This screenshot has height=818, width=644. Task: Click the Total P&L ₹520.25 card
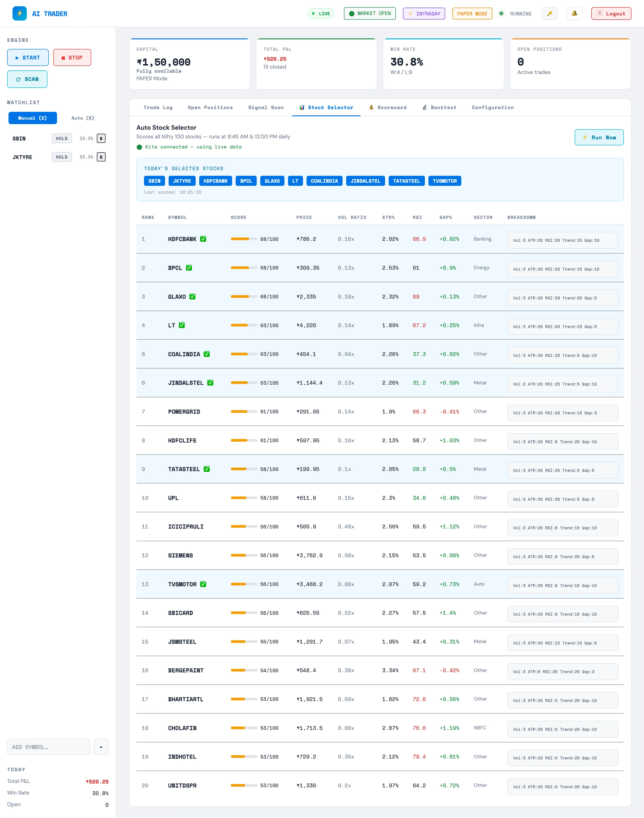click(316, 64)
